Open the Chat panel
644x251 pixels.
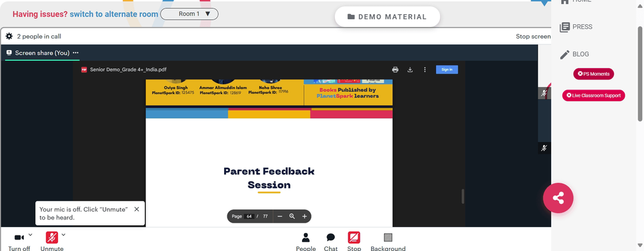tap(330, 242)
